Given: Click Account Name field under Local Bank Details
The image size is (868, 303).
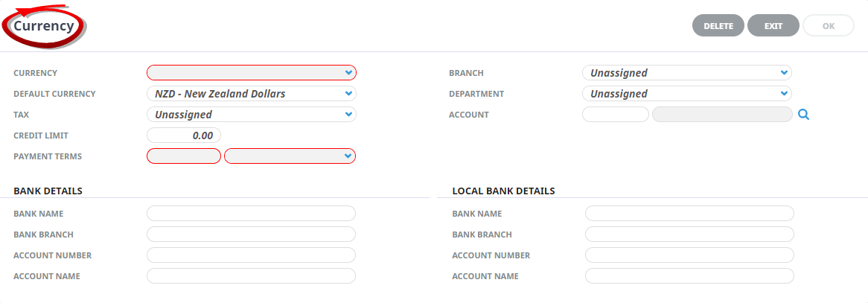Looking at the screenshot, I should (x=690, y=276).
